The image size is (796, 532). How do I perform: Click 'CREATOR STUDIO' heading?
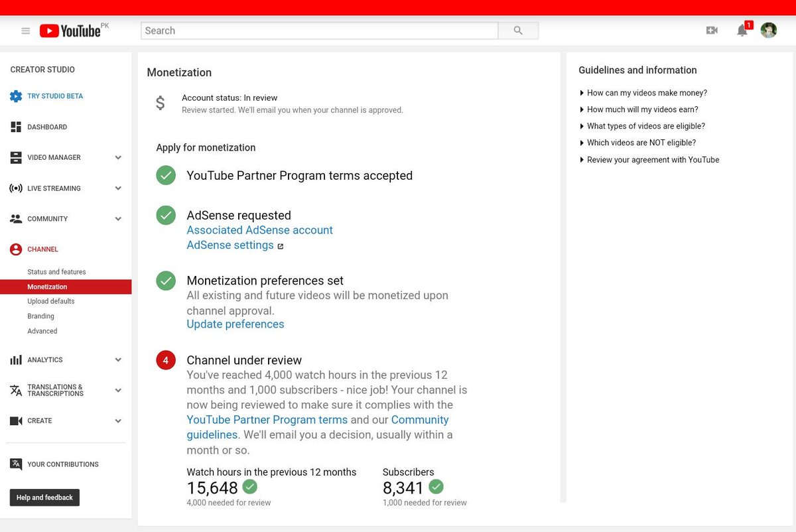pyautogui.click(x=42, y=70)
